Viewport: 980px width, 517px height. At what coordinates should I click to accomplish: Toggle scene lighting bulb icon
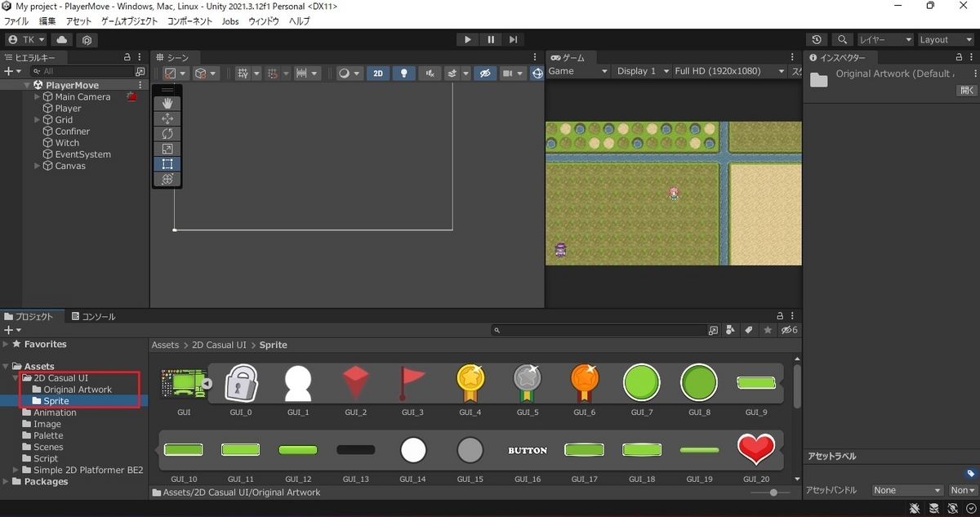[403, 73]
